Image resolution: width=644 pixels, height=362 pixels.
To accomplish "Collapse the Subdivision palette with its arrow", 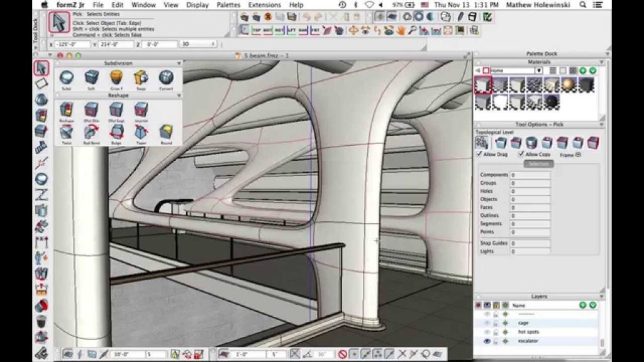I will pos(179,63).
